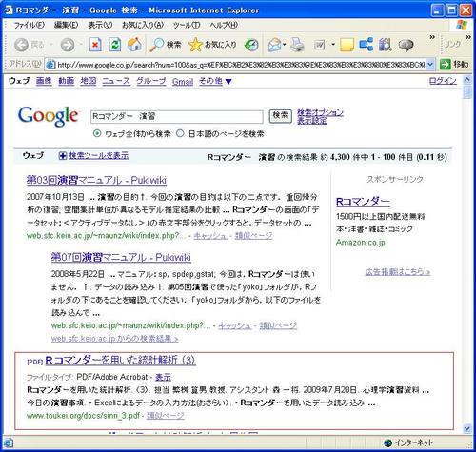Open the Edit button dropdown arrow
This screenshot has height=452, width=476.
point(333,45)
